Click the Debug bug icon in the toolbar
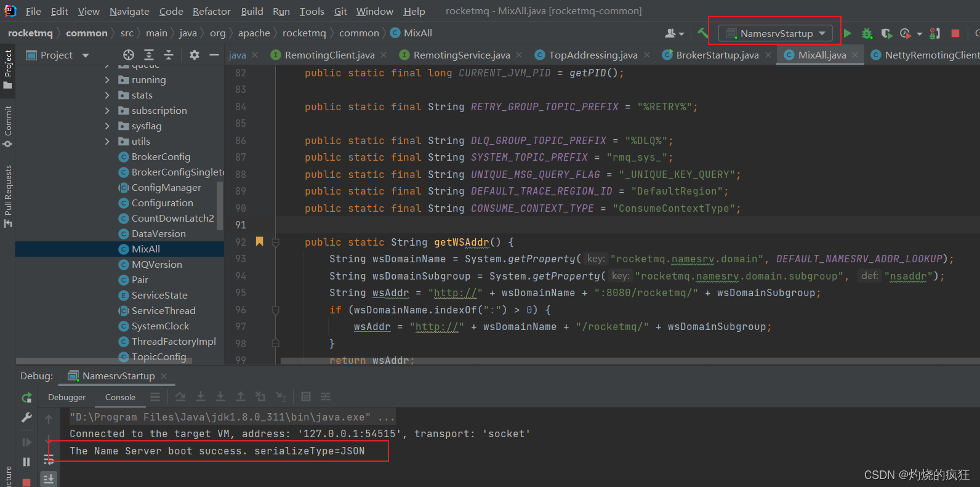Viewport: 980px width, 487px height. coord(867,33)
